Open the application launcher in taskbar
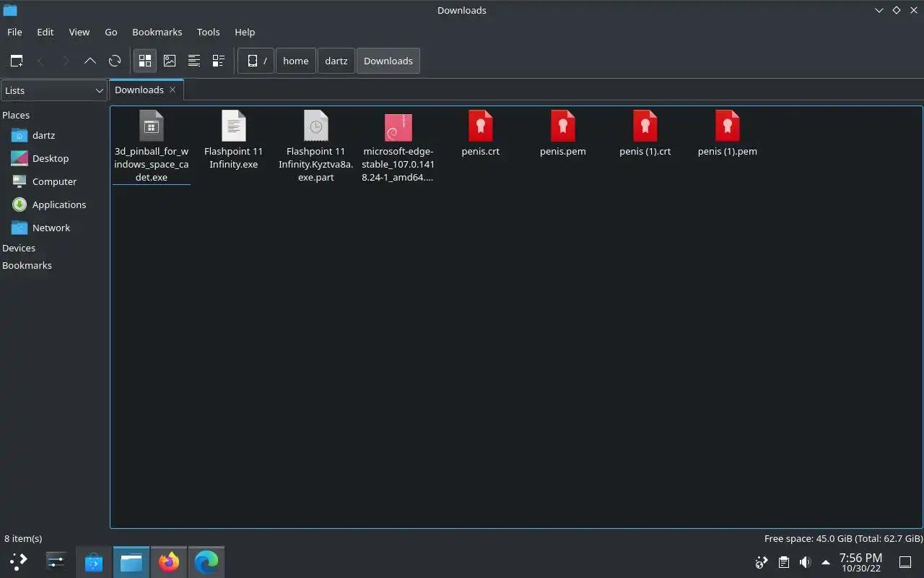 [19, 561]
